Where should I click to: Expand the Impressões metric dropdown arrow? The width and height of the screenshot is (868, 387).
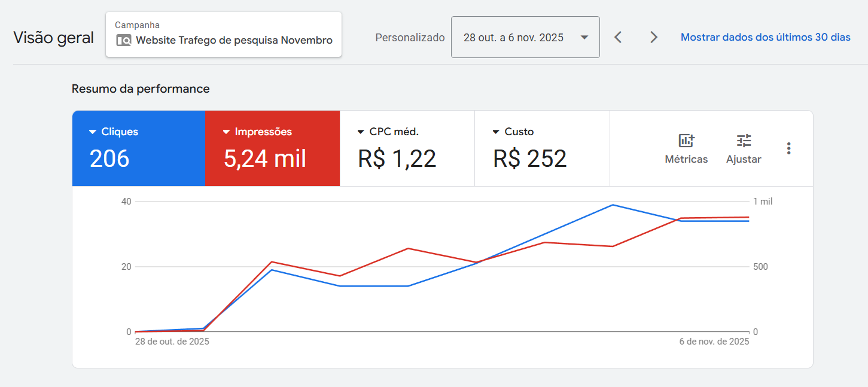coord(227,132)
